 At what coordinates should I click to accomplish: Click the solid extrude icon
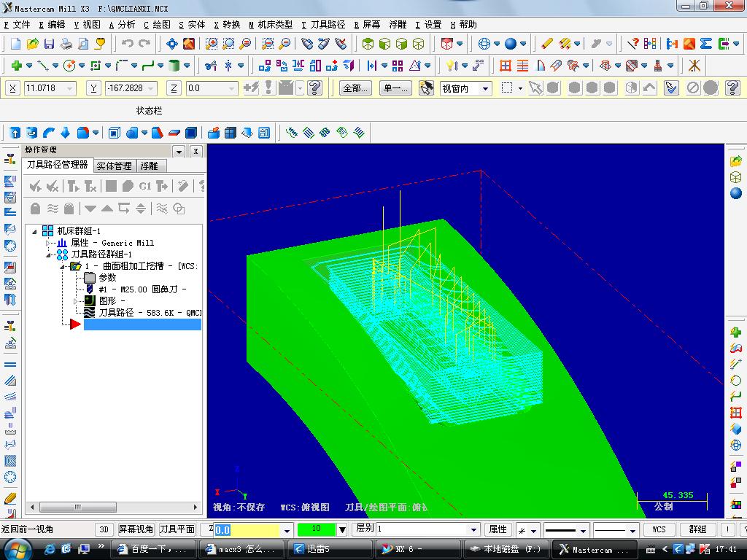pyautogui.click(x=15, y=133)
